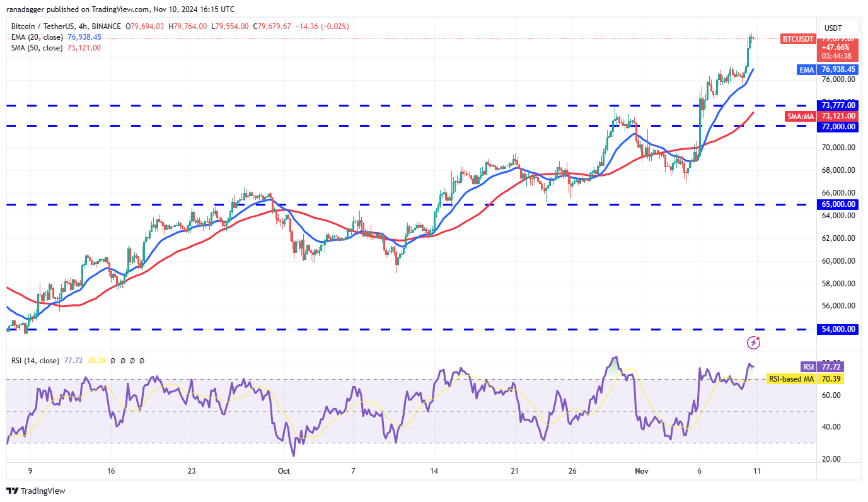Click the 16 date label on time axis
868x502 pixels.
tap(110, 471)
